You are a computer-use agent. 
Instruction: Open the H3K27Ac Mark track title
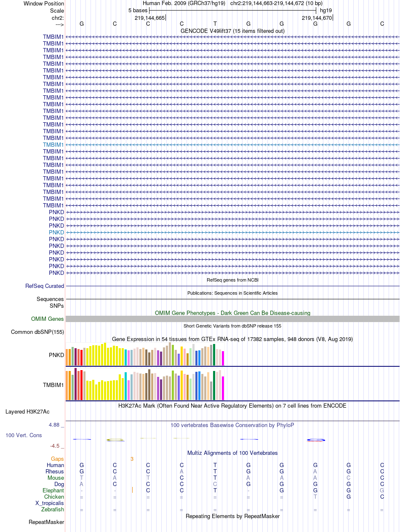click(232, 406)
